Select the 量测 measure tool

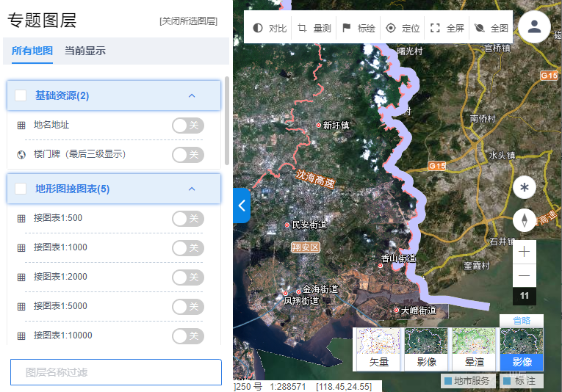pyautogui.click(x=303, y=29)
